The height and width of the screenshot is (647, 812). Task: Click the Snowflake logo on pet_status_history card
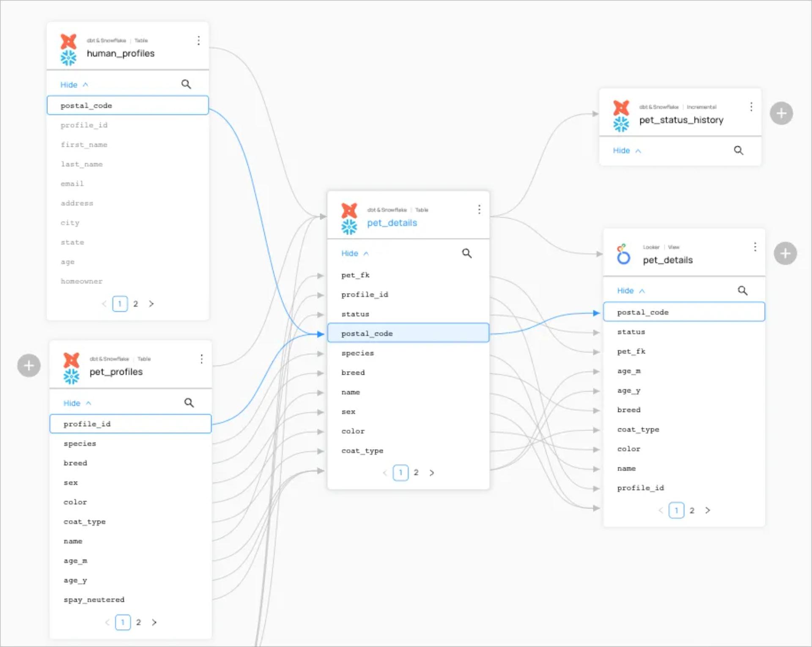(621, 124)
